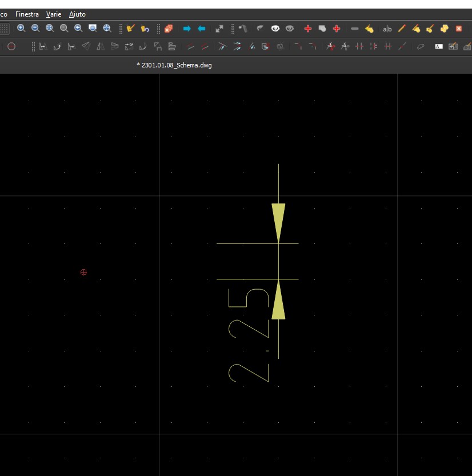Screen dimensions: 472x476
Task: Click the blue left arrow icon
Action: [x=201, y=29]
